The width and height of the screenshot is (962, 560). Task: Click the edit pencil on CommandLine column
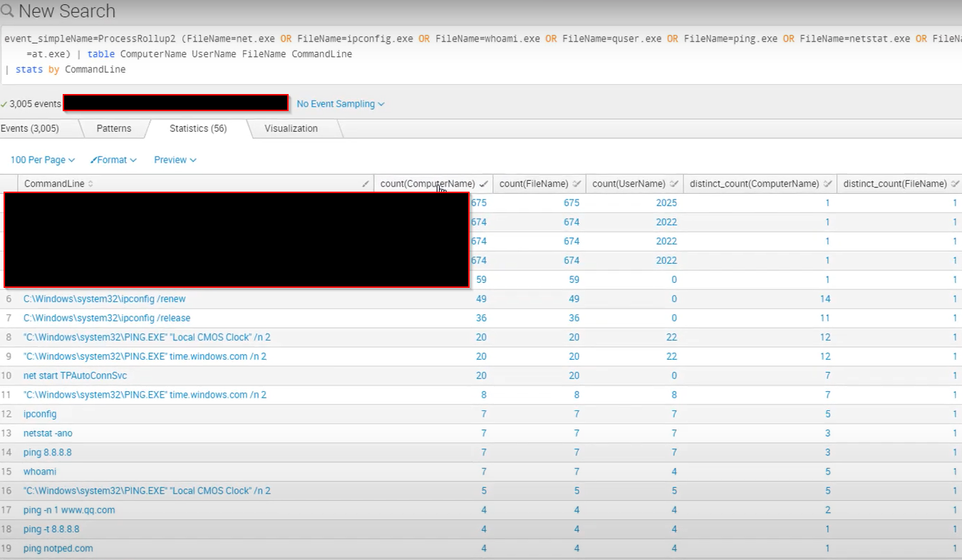point(366,183)
